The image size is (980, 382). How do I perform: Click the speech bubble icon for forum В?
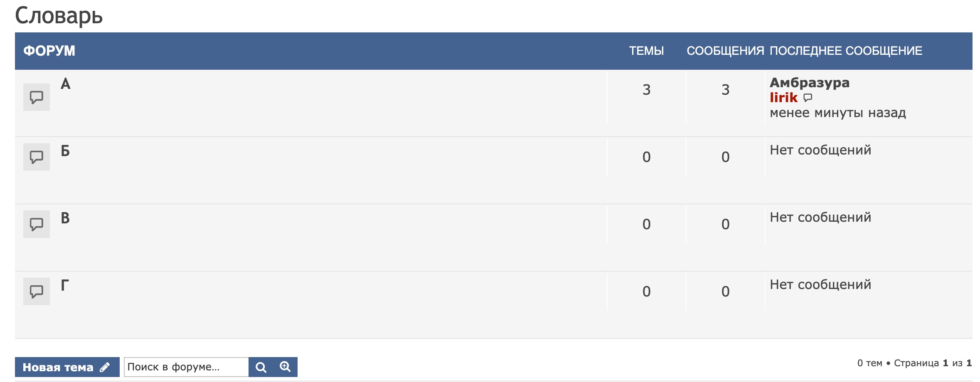(x=37, y=224)
